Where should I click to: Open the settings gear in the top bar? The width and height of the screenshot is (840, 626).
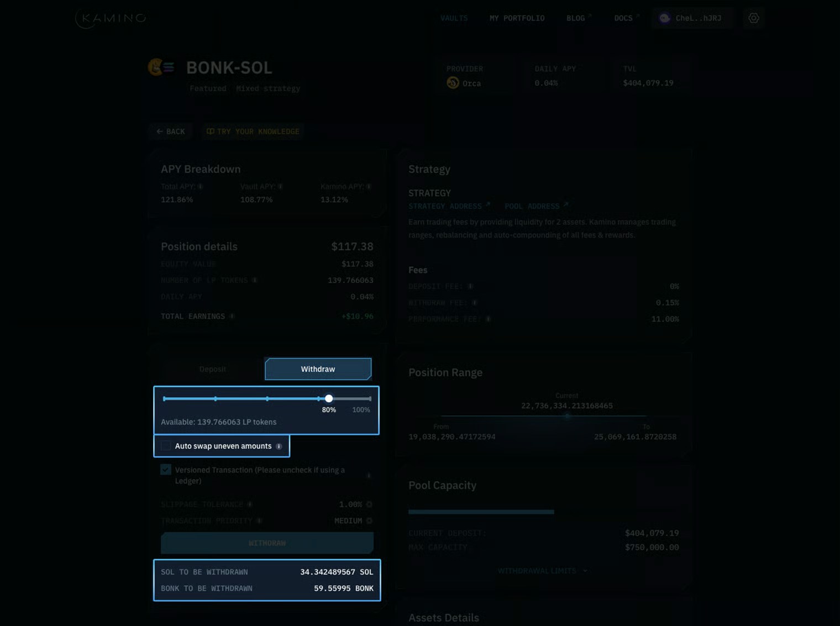pos(753,18)
